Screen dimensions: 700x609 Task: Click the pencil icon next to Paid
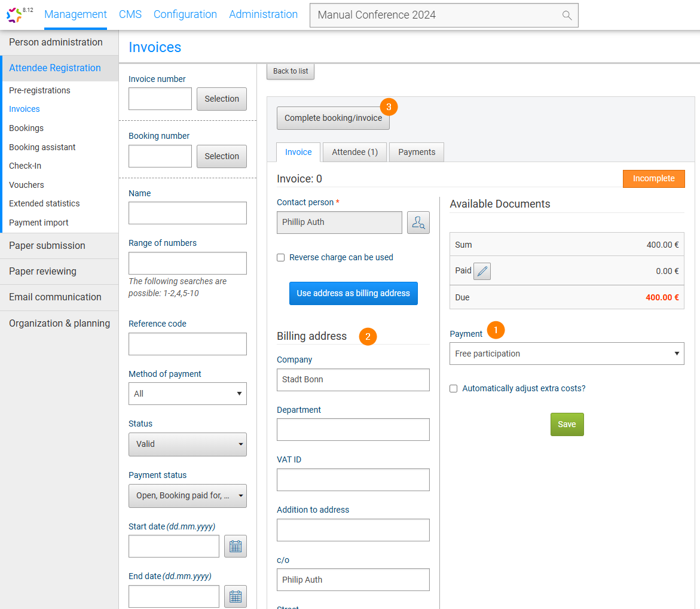pyautogui.click(x=482, y=272)
